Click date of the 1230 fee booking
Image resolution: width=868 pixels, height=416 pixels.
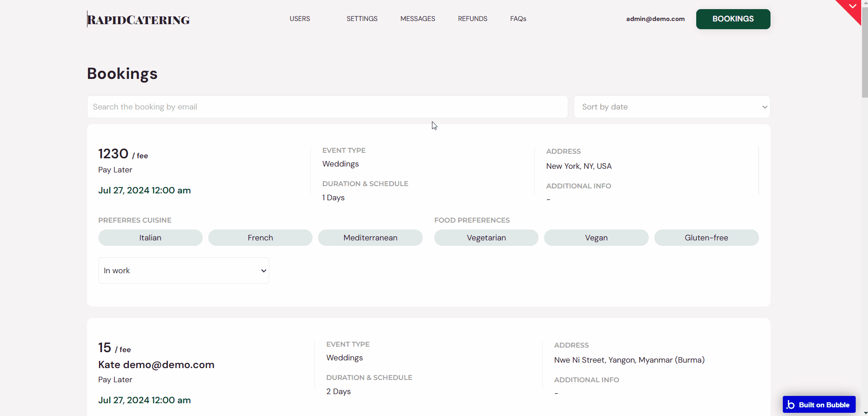point(144,190)
